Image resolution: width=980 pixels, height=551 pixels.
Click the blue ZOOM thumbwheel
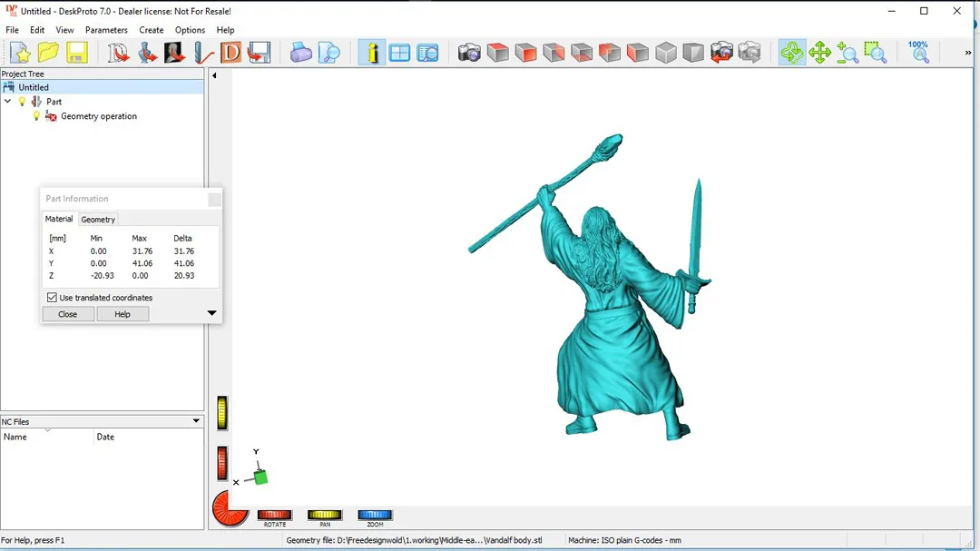375,515
